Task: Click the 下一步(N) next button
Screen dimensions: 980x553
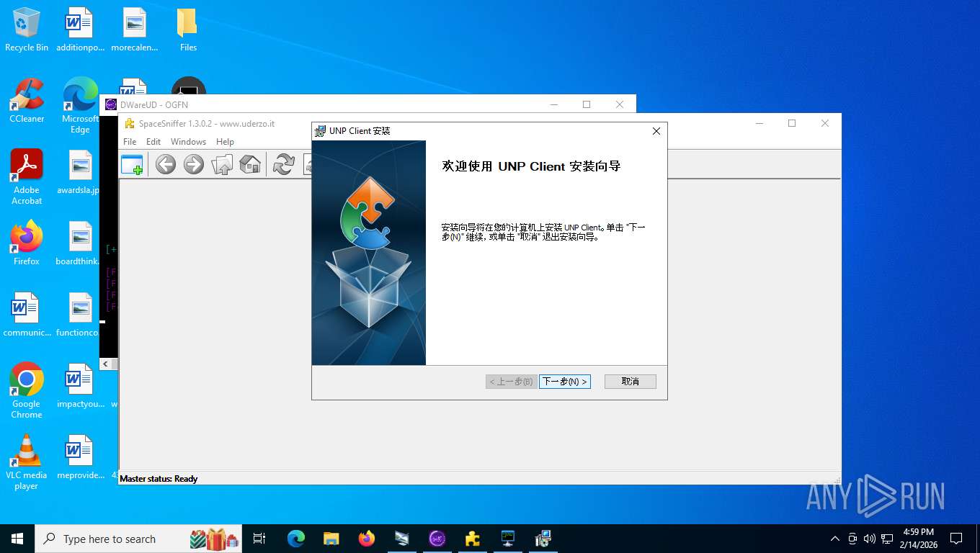Action: pyautogui.click(x=565, y=382)
